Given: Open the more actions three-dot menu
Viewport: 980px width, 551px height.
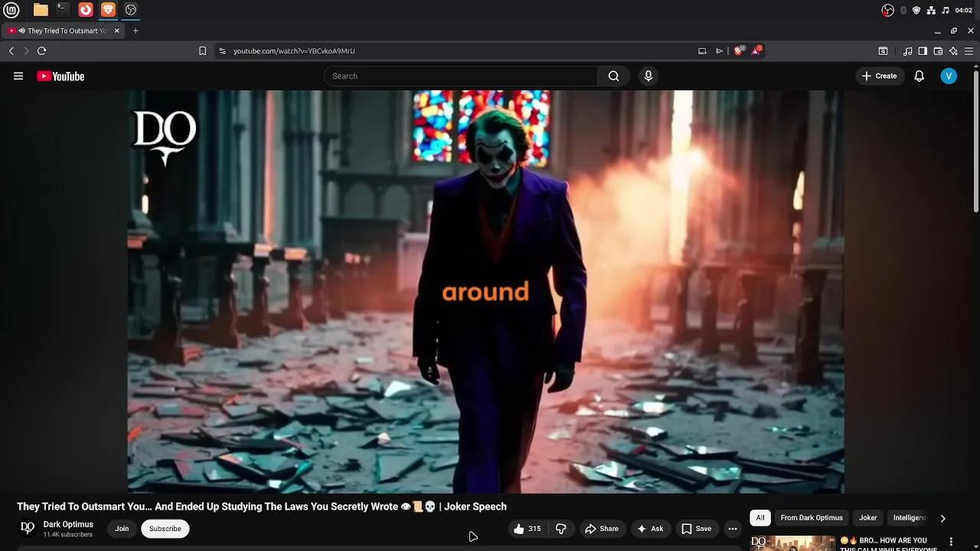Looking at the screenshot, I should 733,529.
